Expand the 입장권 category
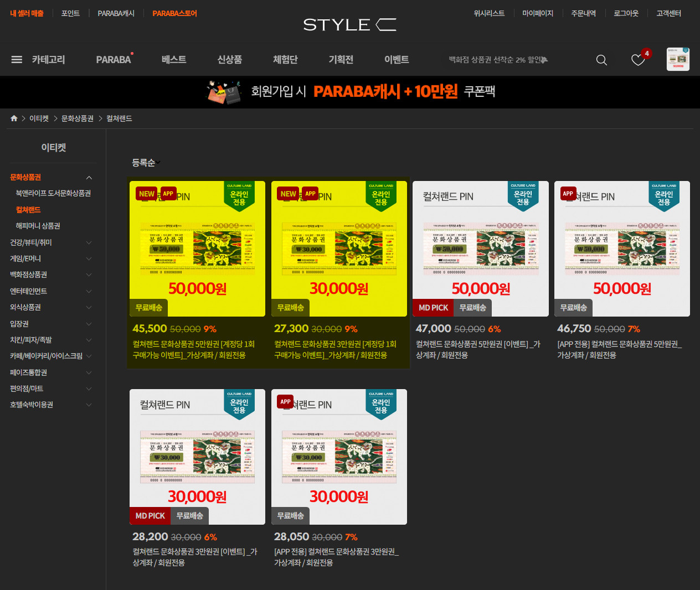This screenshot has height=590, width=700. point(89,324)
